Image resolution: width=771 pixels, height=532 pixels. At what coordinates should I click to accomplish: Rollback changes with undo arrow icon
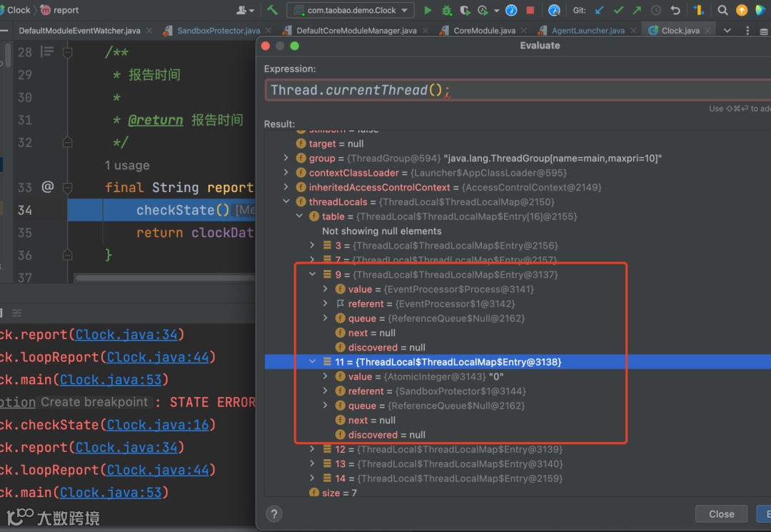(675, 10)
